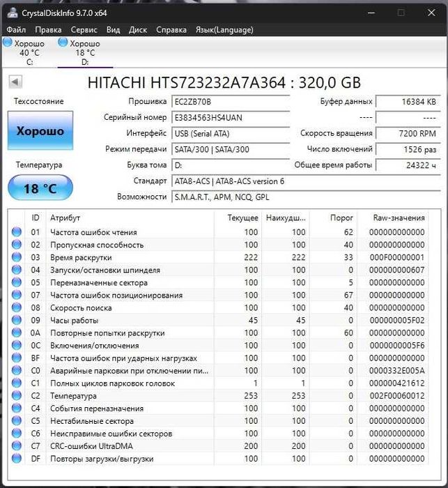
Task: Select Повторные попытки раскрутки attribute name
Action: pos(107,333)
